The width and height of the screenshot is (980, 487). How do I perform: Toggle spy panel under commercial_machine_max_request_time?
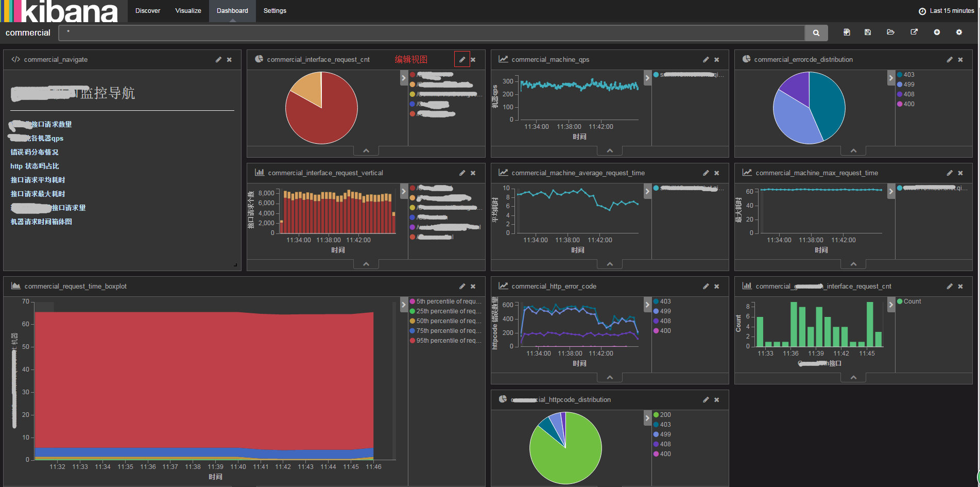click(853, 264)
